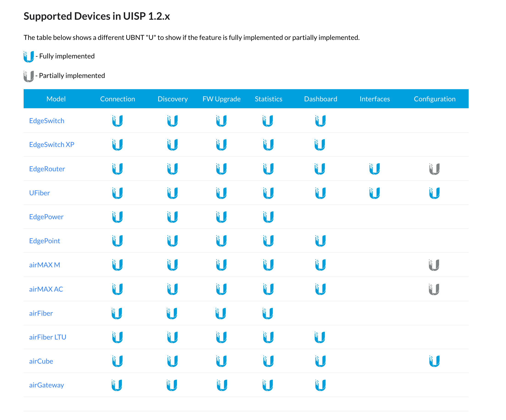
Task: Click the Statistics icon for airMAX M
Action: [x=268, y=265]
